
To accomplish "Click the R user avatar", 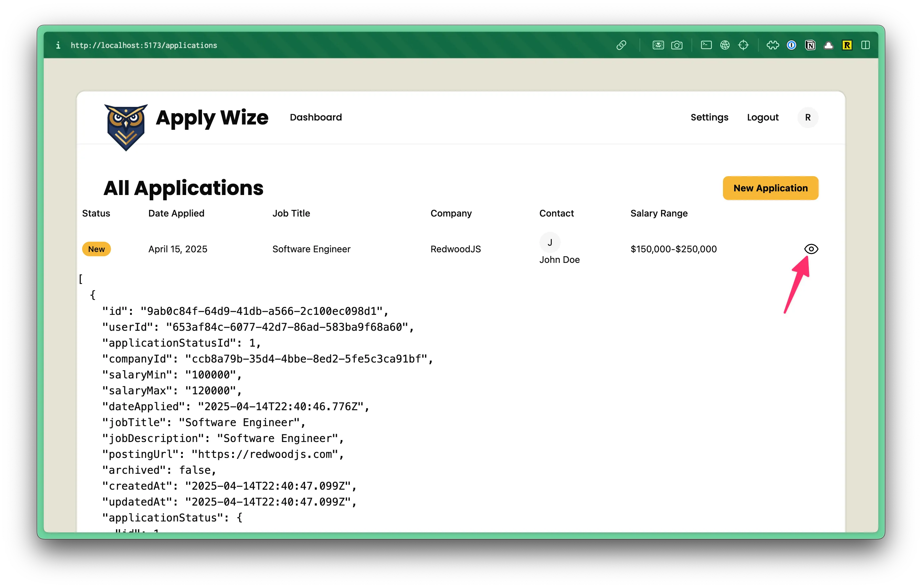I will 807,117.
